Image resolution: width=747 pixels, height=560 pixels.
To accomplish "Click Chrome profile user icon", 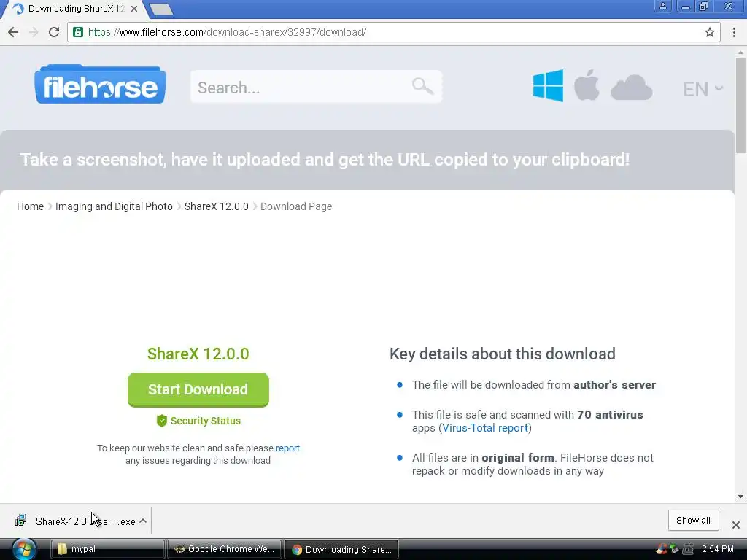I will (662, 6).
